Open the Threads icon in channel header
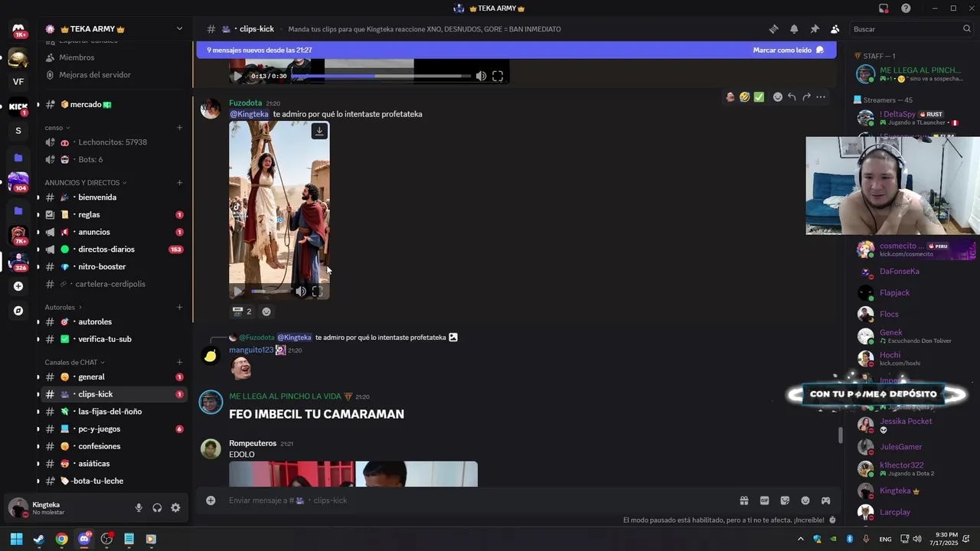Image resolution: width=980 pixels, height=551 pixels. [773, 29]
